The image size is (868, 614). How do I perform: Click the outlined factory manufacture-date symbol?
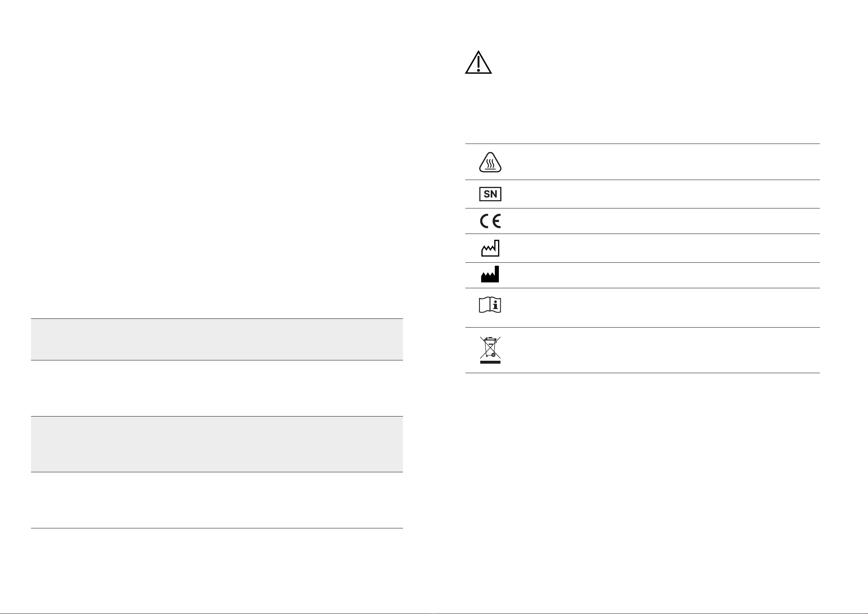(490, 248)
